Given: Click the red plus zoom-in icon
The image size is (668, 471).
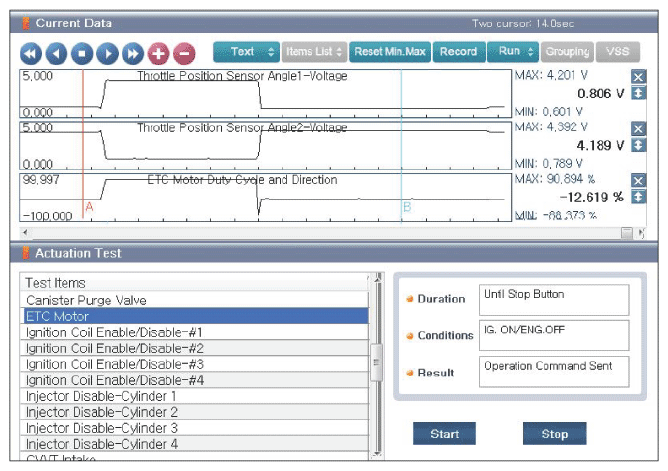Looking at the screenshot, I should coord(158,54).
